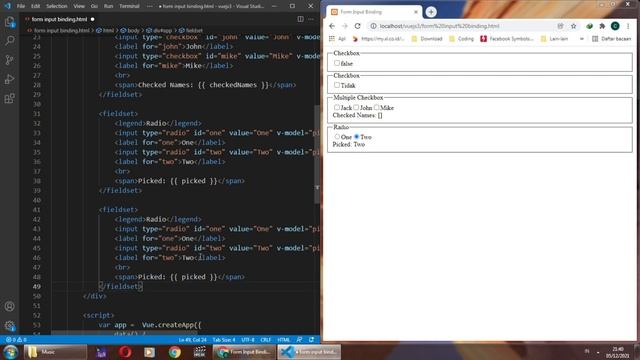
Task: Go forward in the Chrome browser
Action: (344, 26)
